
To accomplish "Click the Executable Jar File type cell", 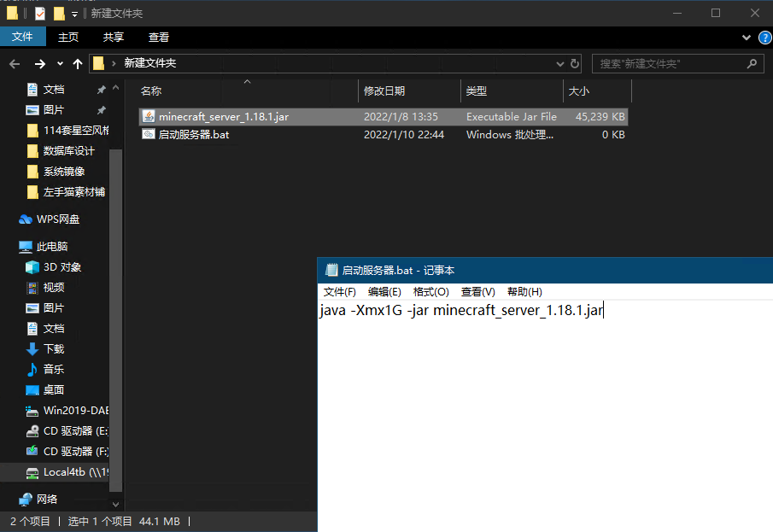I will 512,117.
